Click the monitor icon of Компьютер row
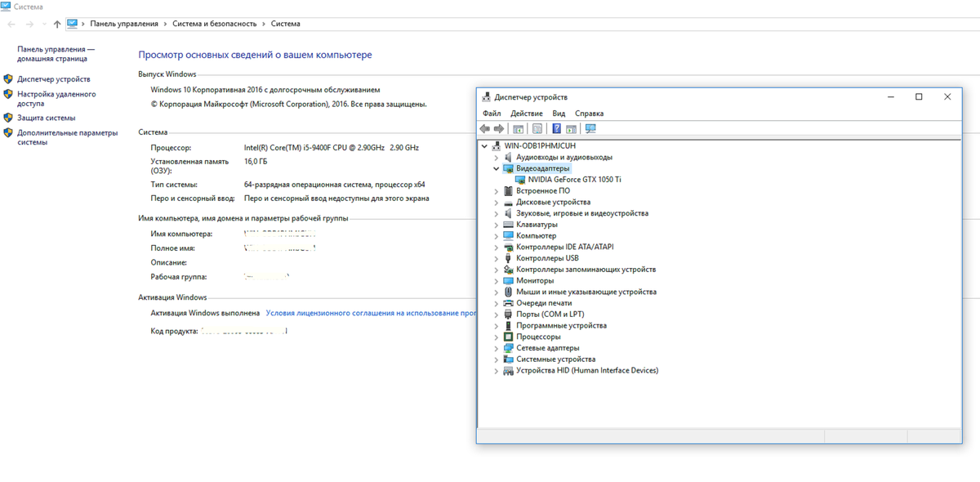Image resolution: width=980 pixels, height=482 pixels. pos(509,235)
